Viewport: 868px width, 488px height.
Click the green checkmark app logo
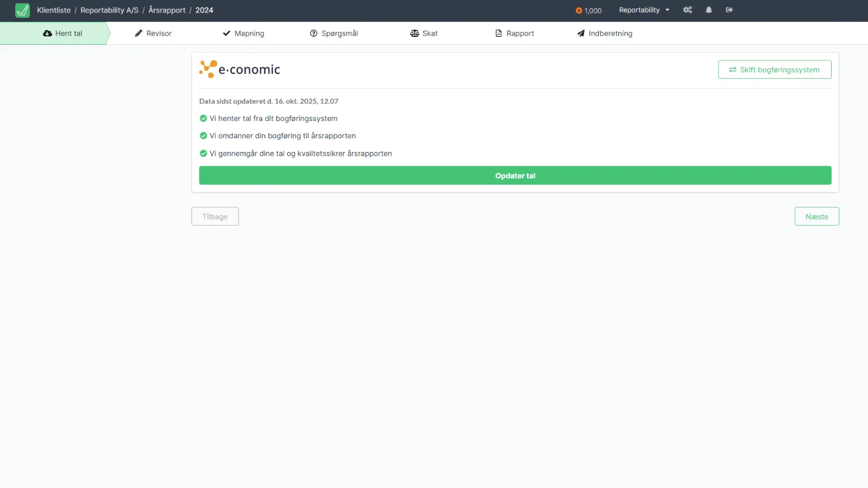(22, 10)
